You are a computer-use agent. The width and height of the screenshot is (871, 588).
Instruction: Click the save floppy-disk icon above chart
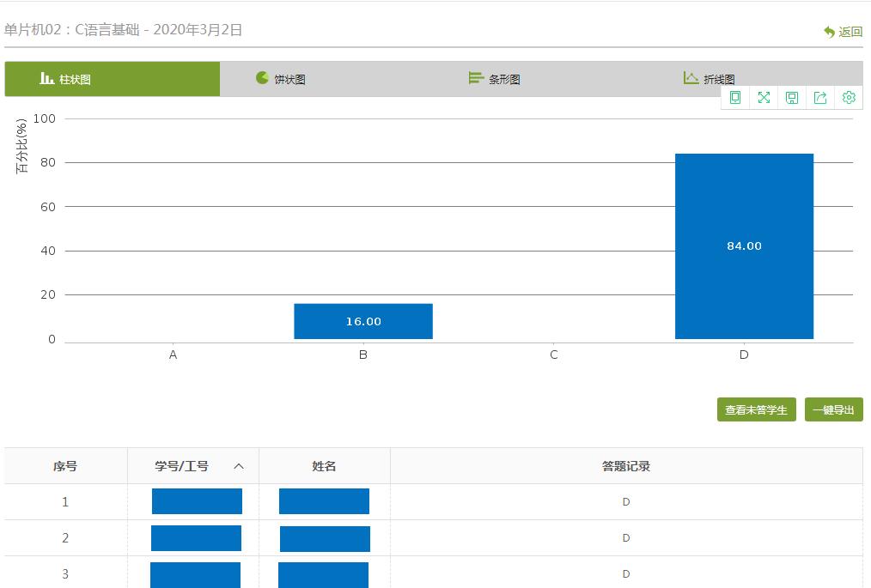point(792,98)
